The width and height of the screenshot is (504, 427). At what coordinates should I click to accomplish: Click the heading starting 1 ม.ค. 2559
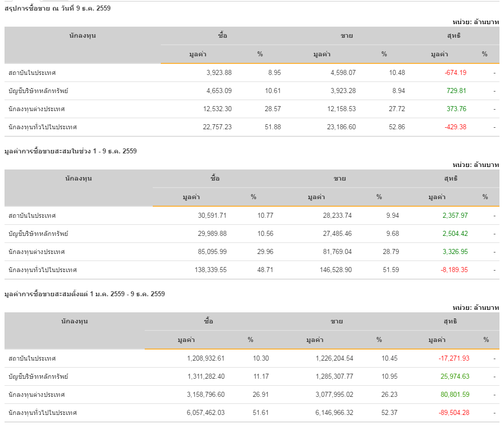pyautogui.click(x=84, y=294)
